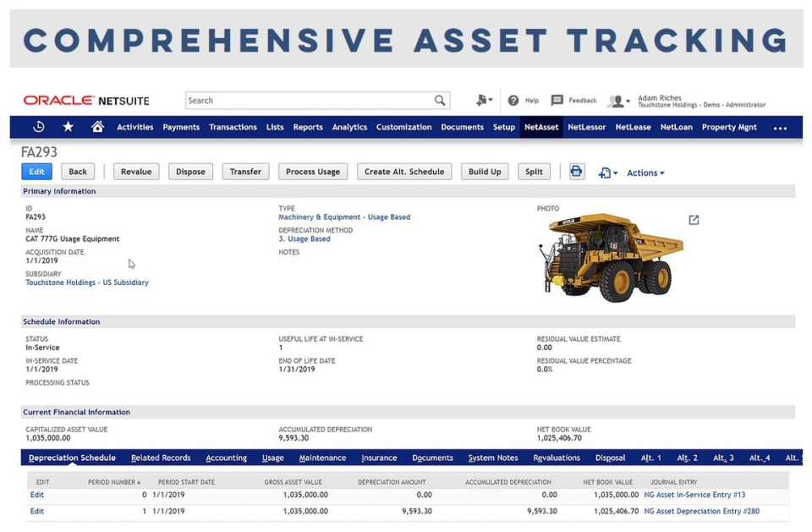Click the Split button
The height and width of the screenshot is (532, 812).
click(534, 172)
